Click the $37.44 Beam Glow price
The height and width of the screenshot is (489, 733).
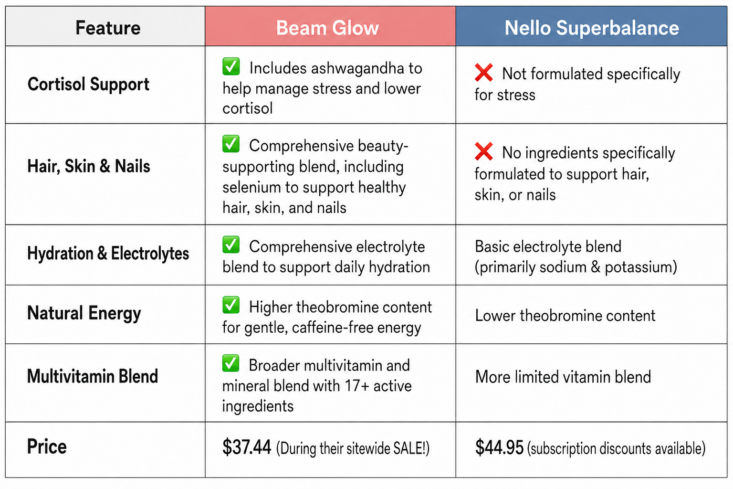pos(247,447)
